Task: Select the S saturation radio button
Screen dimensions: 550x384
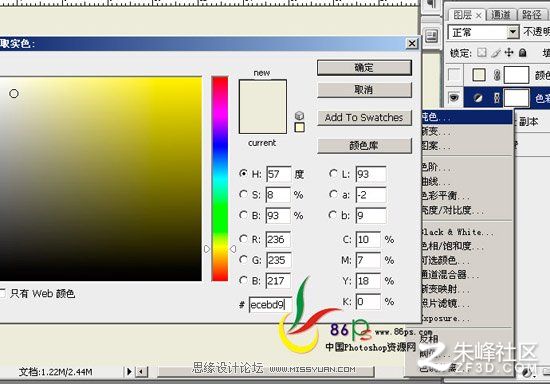Action: (x=243, y=194)
